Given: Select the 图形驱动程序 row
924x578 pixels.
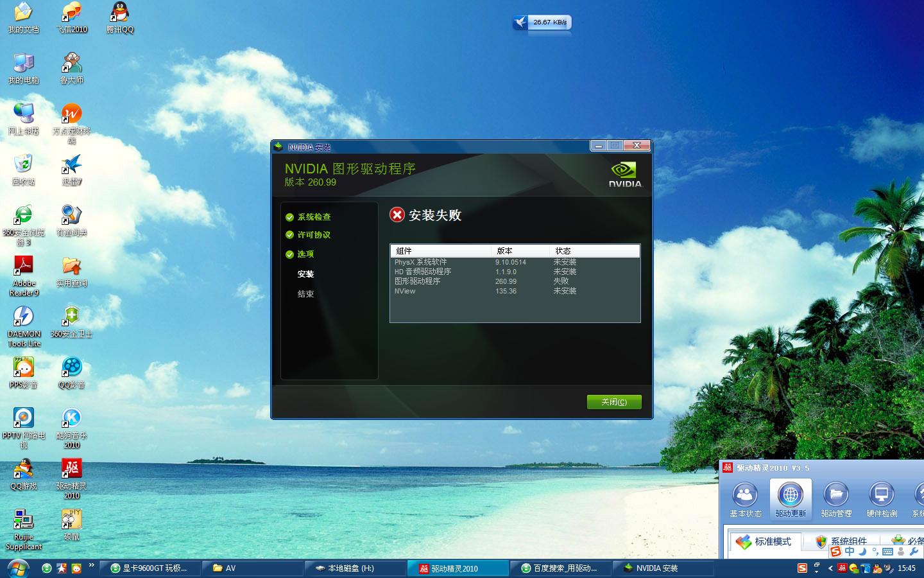Looking at the screenshot, I should tap(515, 281).
